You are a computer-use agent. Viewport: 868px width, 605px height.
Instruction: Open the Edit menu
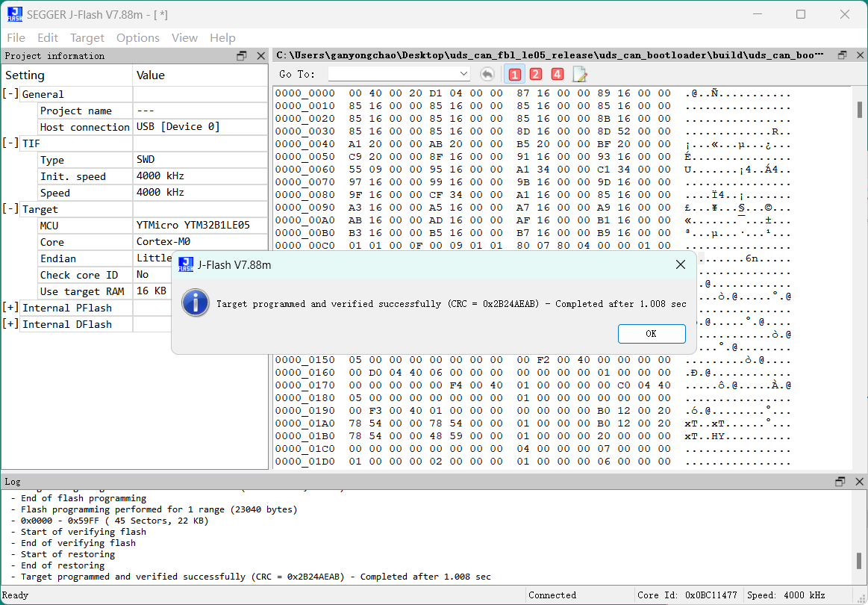48,37
